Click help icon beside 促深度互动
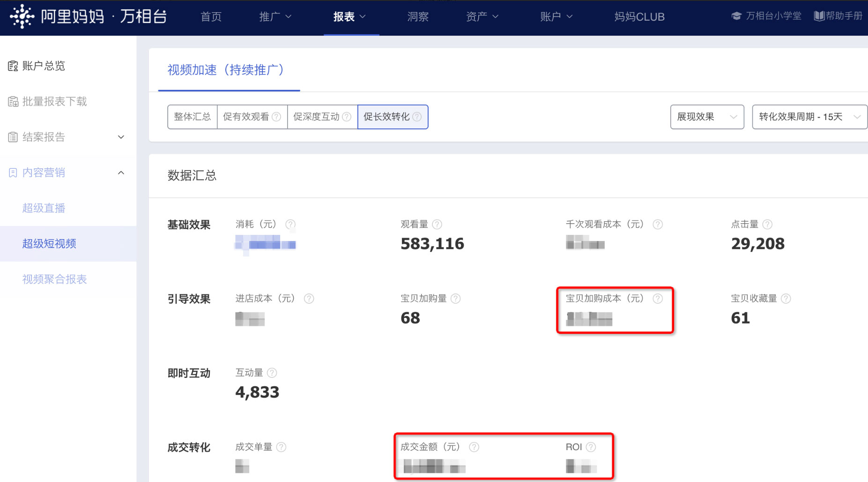The image size is (868, 482). click(347, 117)
